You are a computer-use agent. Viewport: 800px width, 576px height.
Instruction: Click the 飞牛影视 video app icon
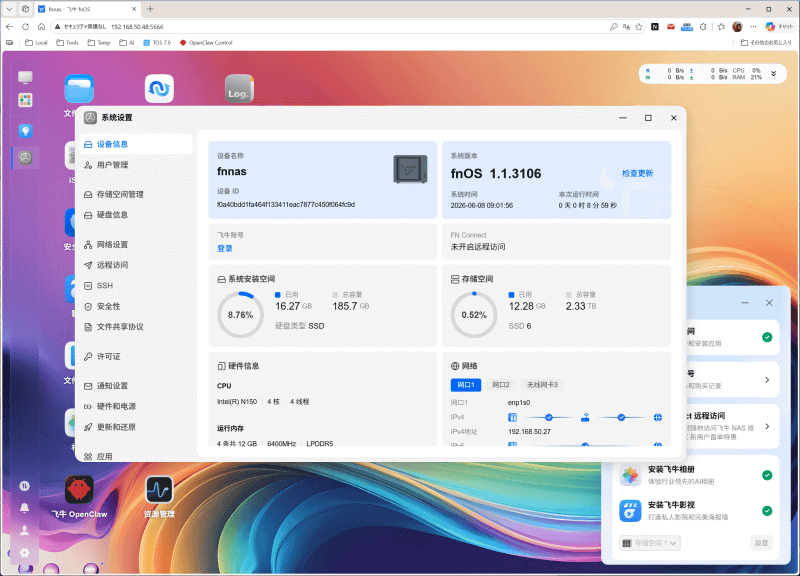(630, 511)
